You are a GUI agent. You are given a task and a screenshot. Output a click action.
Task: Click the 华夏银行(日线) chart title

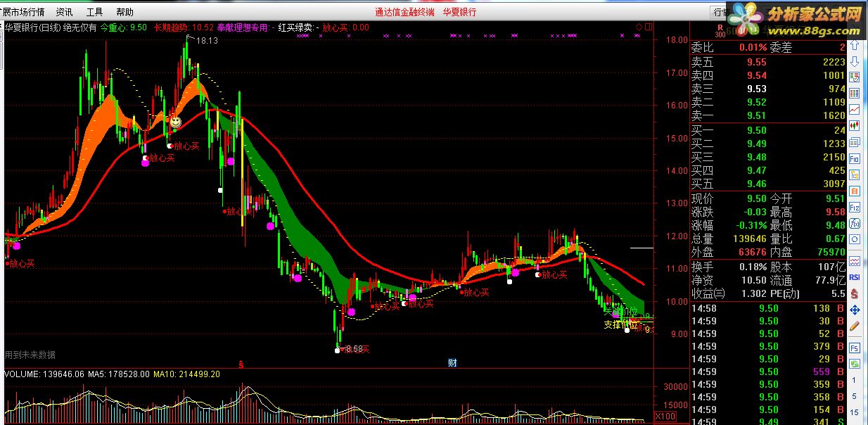pyautogui.click(x=32, y=27)
